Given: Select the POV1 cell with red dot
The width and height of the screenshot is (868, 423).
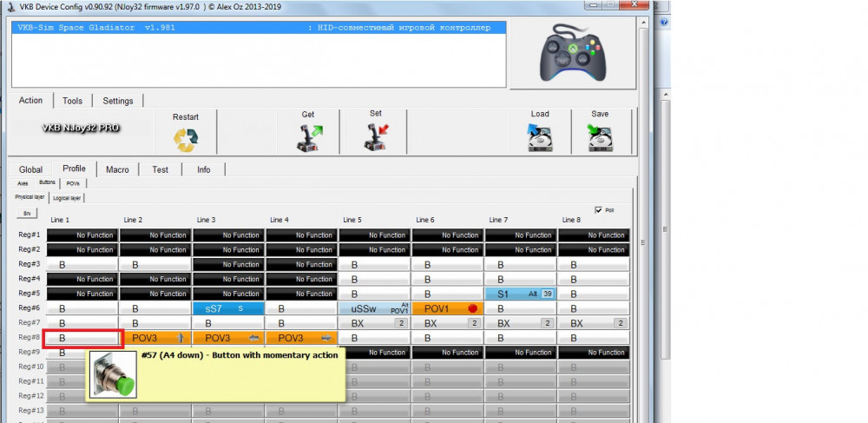Looking at the screenshot, I should 448,308.
